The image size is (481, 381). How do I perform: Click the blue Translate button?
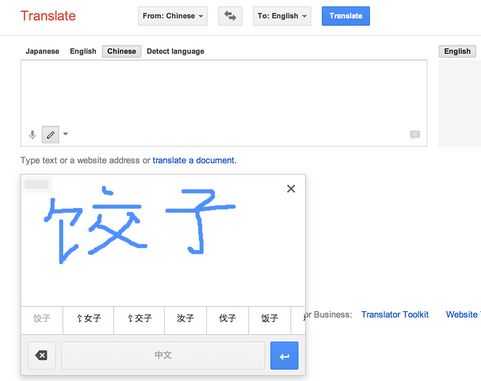[346, 16]
